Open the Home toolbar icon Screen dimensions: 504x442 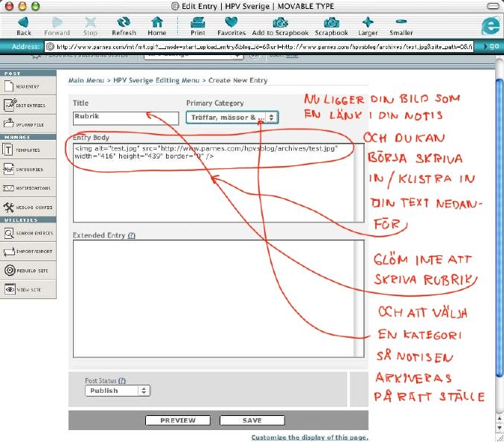(x=157, y=22)
